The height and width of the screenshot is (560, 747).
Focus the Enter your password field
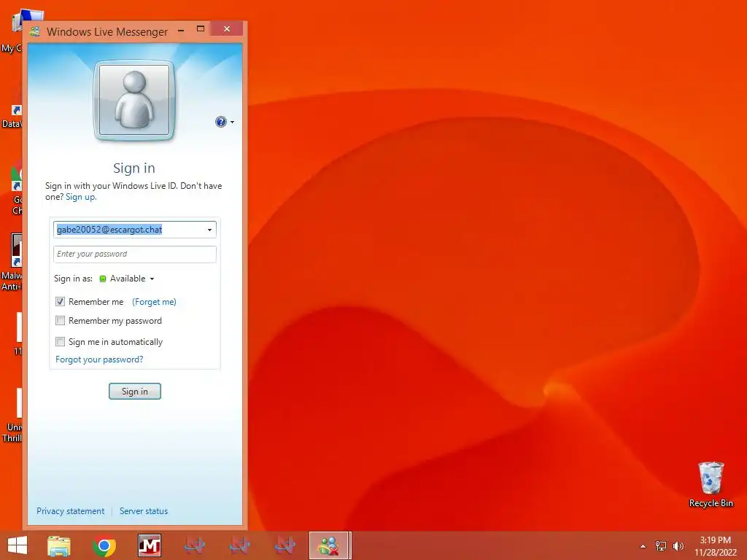pos(135,254)
